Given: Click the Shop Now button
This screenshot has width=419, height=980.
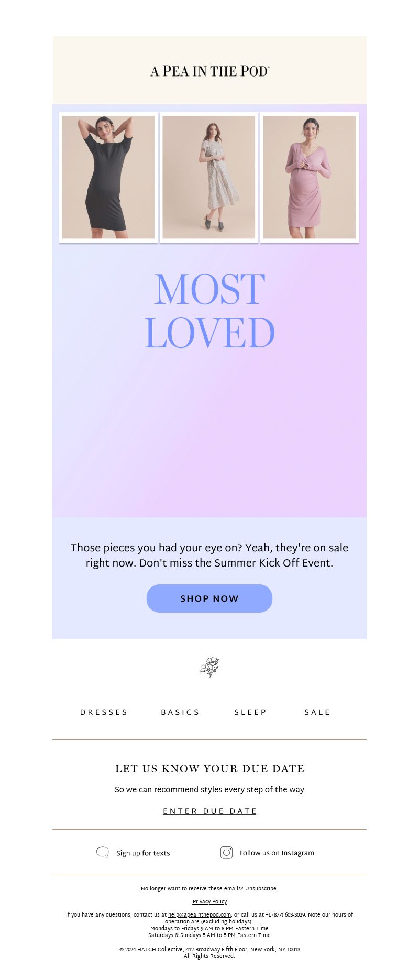Looking at the screenshot, I should 210,598.
